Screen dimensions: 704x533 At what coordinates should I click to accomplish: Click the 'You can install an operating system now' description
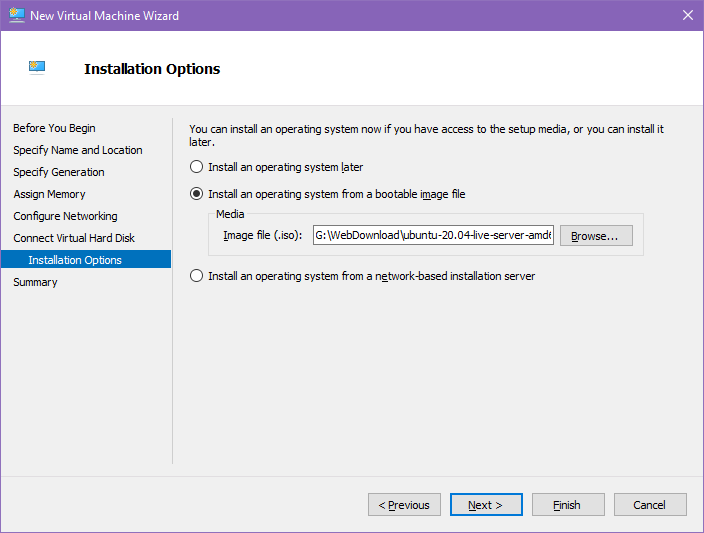point(426,135)
